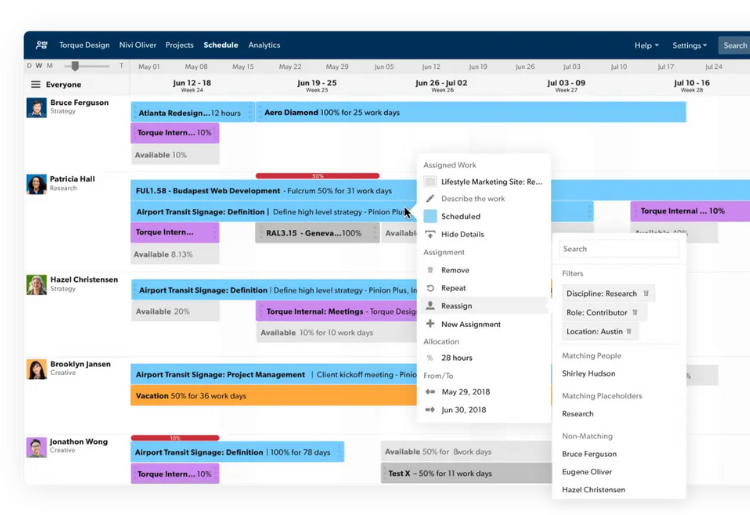Open the Everyone hamburger menu icon
750x515 pixels.
[36, 85]
